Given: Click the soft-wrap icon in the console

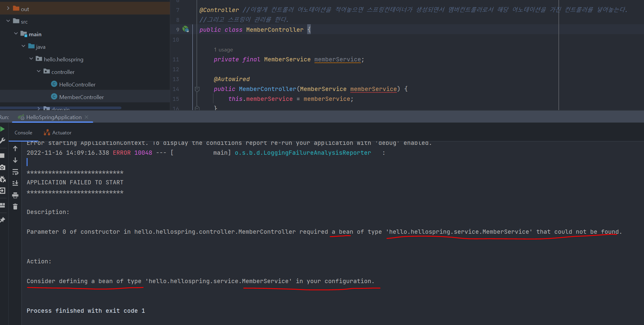Looking at the screenshot, I should click(15, 172).
